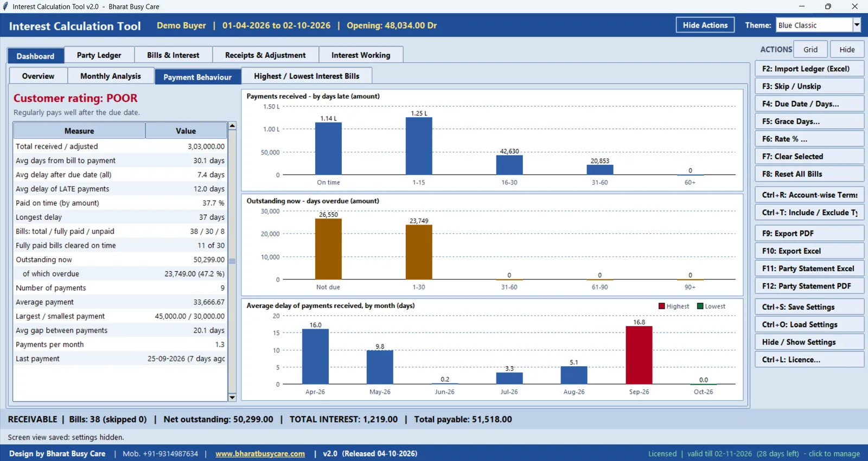Click F8: Reset All Bills

[809, 174]
